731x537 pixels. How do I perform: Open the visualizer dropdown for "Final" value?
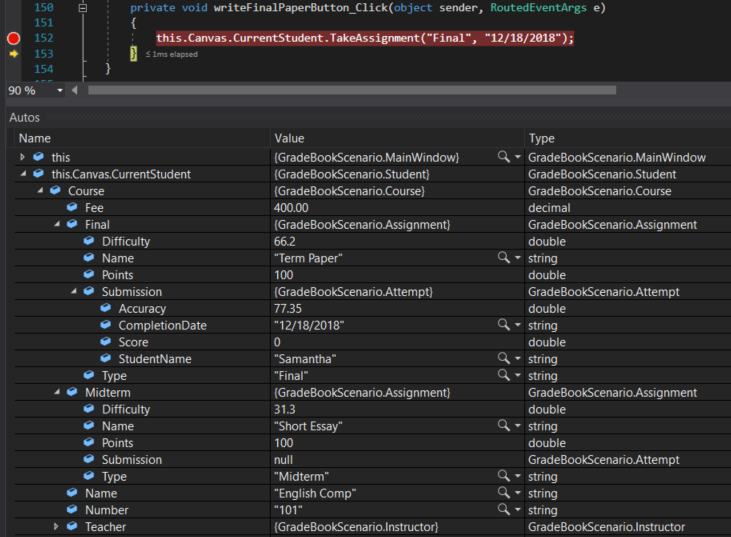pos(517,375)
